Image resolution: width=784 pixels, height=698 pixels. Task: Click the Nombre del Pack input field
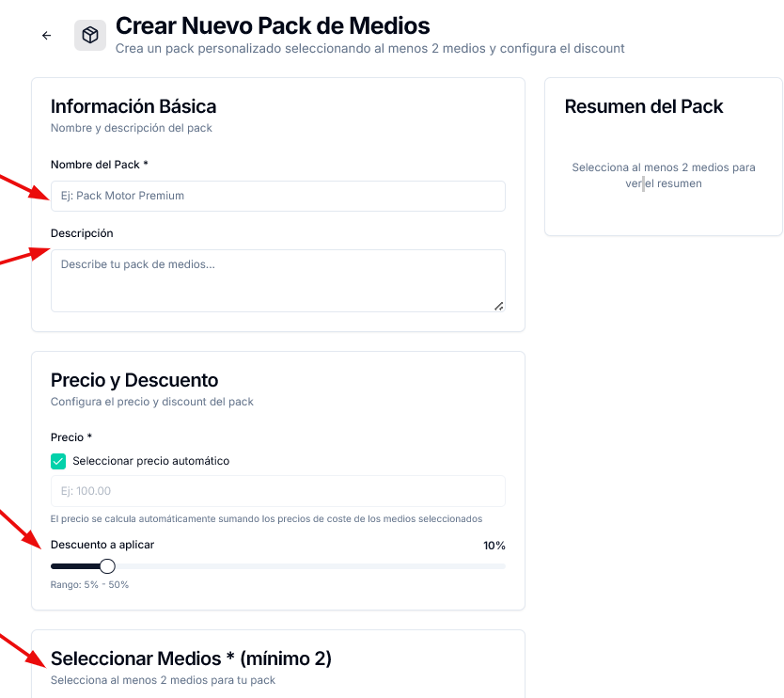[x=277, y=196]
